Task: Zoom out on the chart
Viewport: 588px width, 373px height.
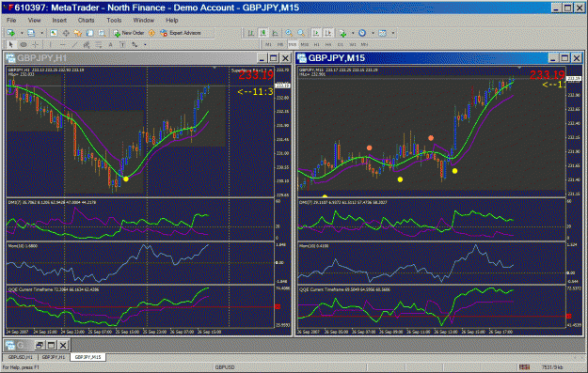Action: click(x=301, y=33)
